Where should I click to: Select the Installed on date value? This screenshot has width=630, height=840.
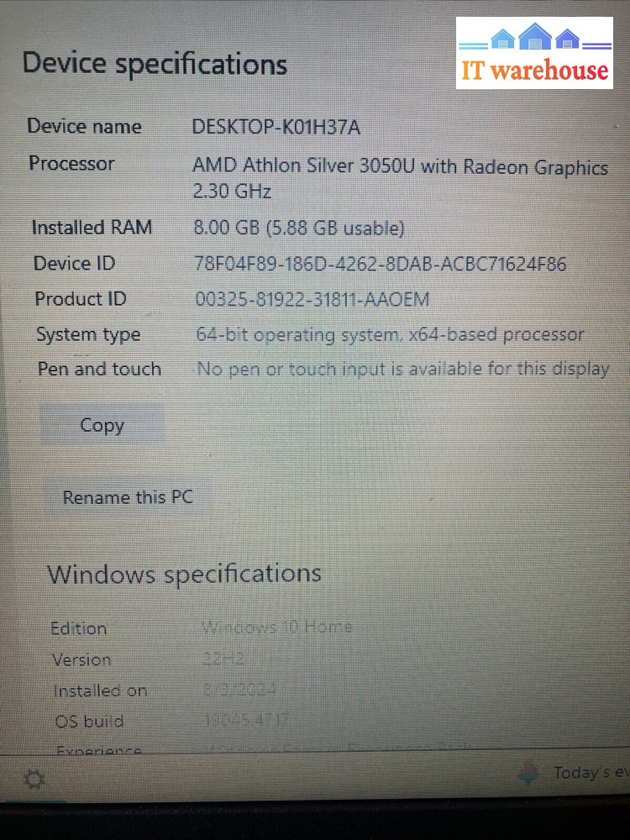tap(240, 690)
